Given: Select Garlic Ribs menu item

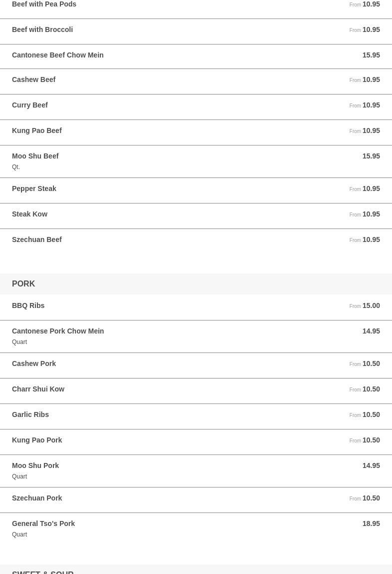Looking at the screenshot, I should (x=196, y=416).
